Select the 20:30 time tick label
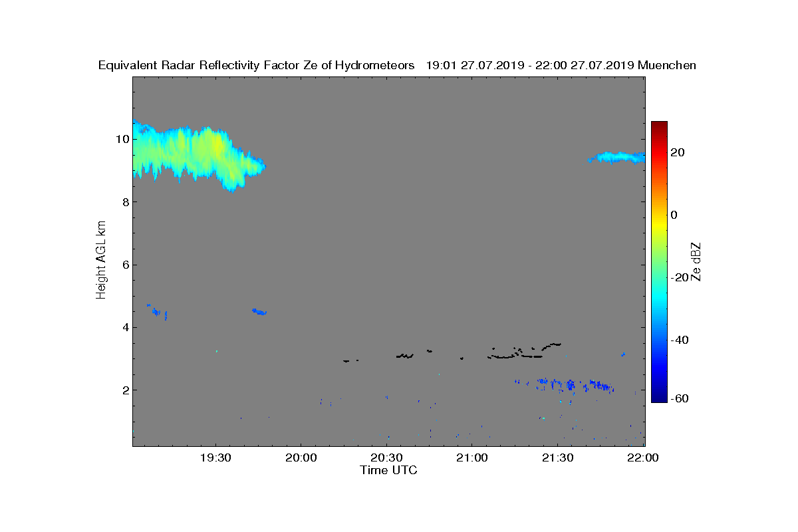Screen dimensions: 798x532 tap(386, 458)
